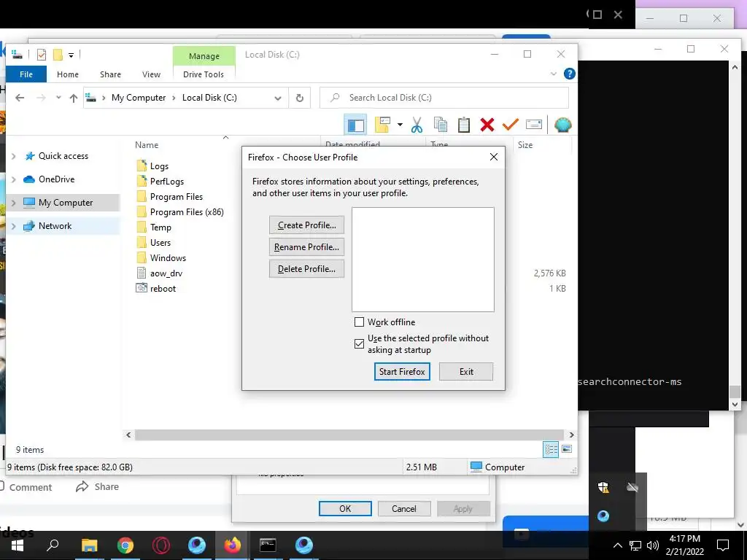
Task: Click the red X Delete icon
Action: [487, 125]
